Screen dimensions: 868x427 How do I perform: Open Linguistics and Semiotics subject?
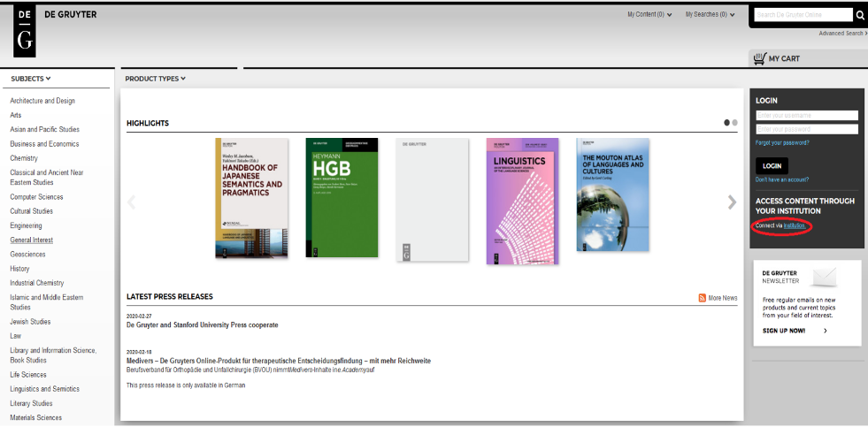(45, 389)
